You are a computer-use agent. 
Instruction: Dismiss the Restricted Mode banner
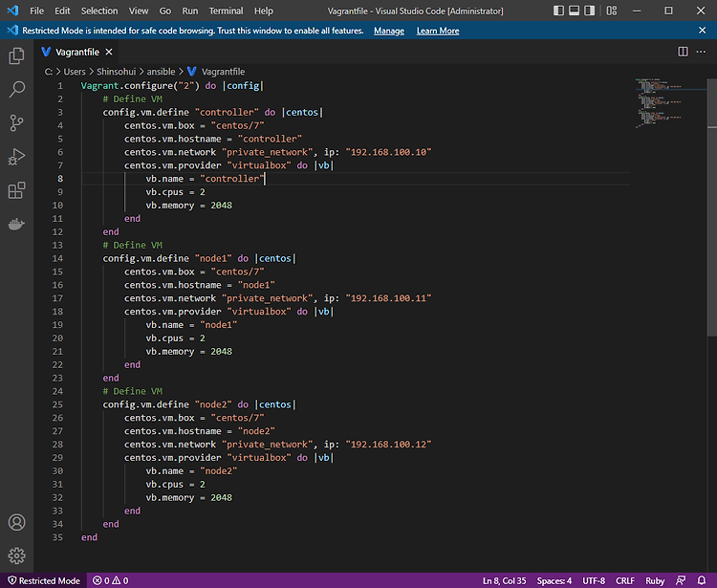(x=703, y=31)
